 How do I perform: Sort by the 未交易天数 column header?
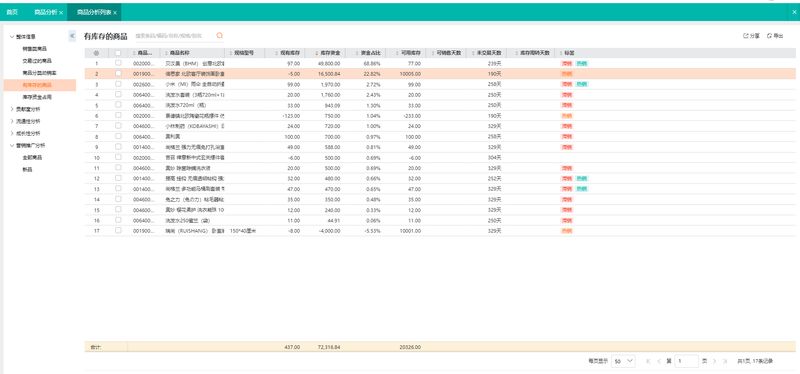(486, 53)
